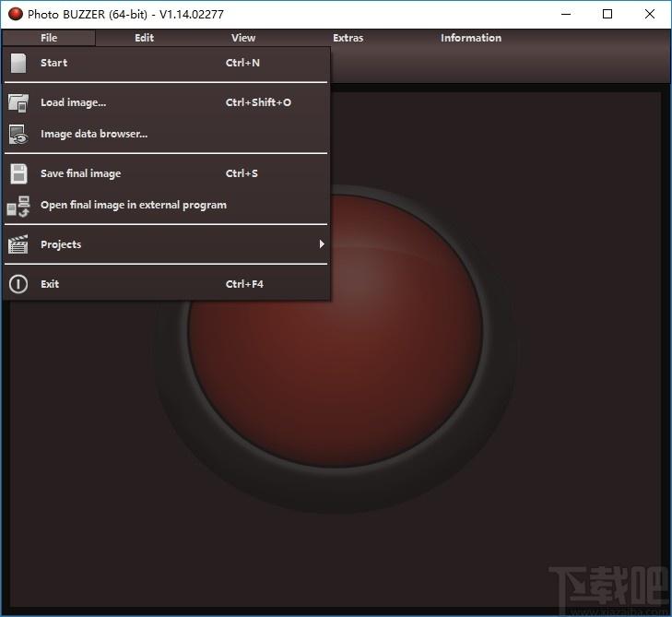The width and height of the screenshot is (672, 617).
Task: Open Image data browser... entry
Action: pos(167,135)
